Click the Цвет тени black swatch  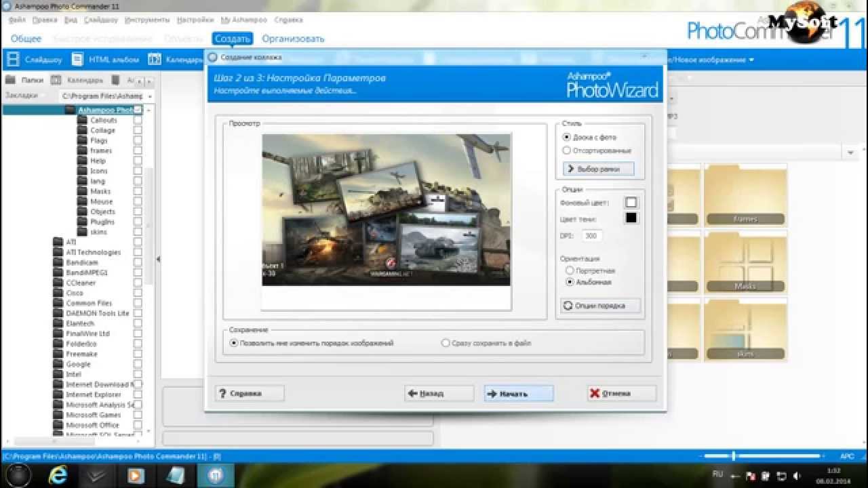click(x=631, y=218)
